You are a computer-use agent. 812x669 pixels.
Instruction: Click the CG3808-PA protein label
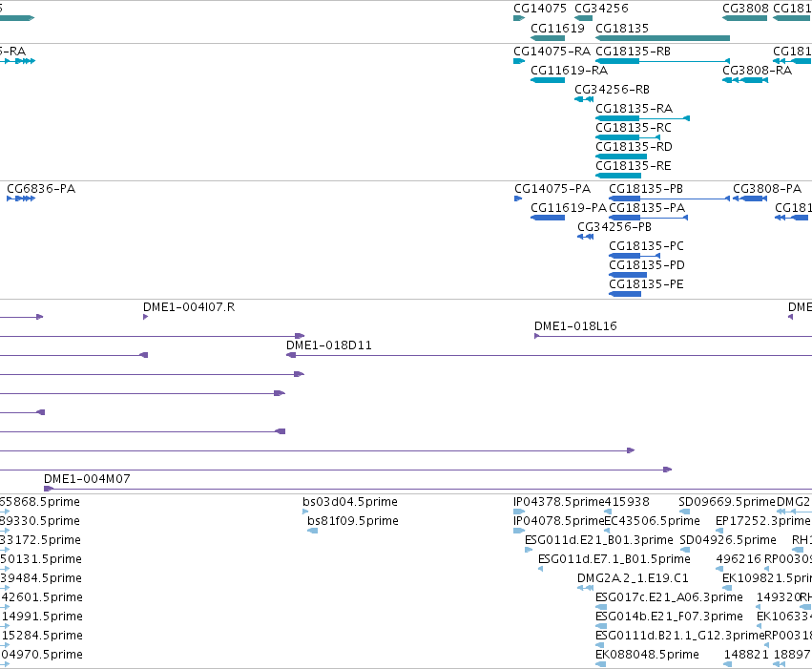click(x=767, y=189)
